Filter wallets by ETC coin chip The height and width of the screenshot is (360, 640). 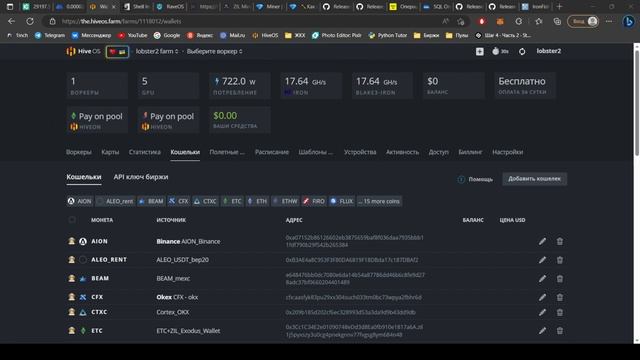tap(232, 201)
